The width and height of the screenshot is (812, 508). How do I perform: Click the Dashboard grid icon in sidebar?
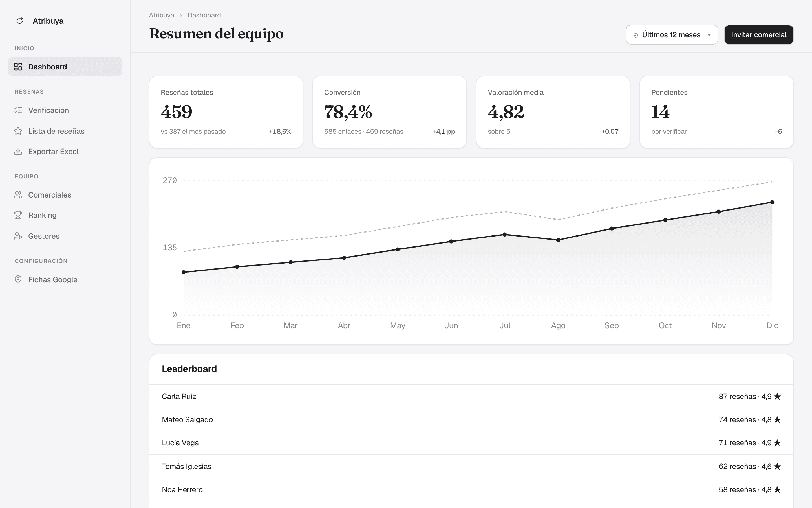[18, 67]
